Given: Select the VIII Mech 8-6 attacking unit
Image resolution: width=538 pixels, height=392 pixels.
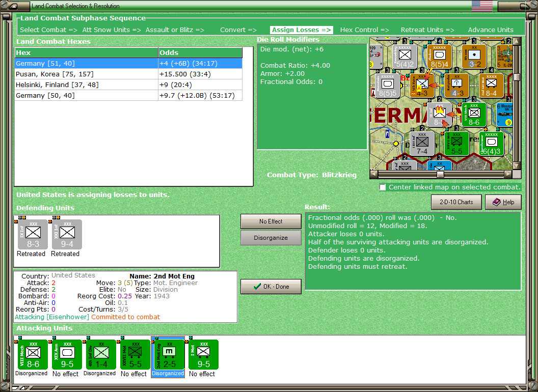Looking at the screenshot, I should click(x=33, y=354).
